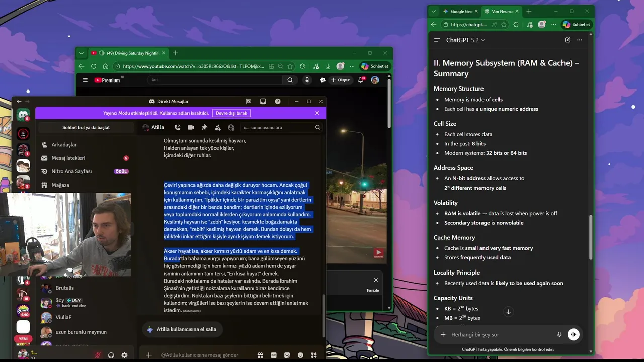Open emoji picker in Discord message box
The height and width of the screenshot is (362, 644).
pos(300,355)
